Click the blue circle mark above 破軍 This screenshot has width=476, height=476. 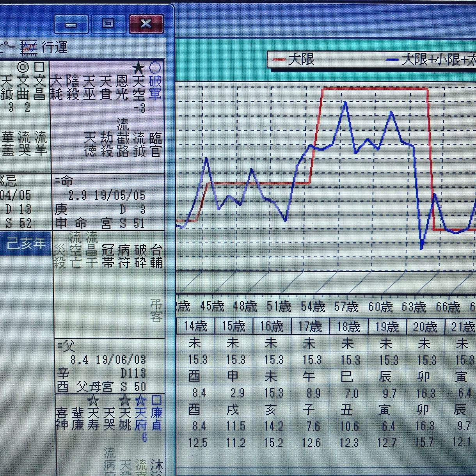[x=155, y=68]
